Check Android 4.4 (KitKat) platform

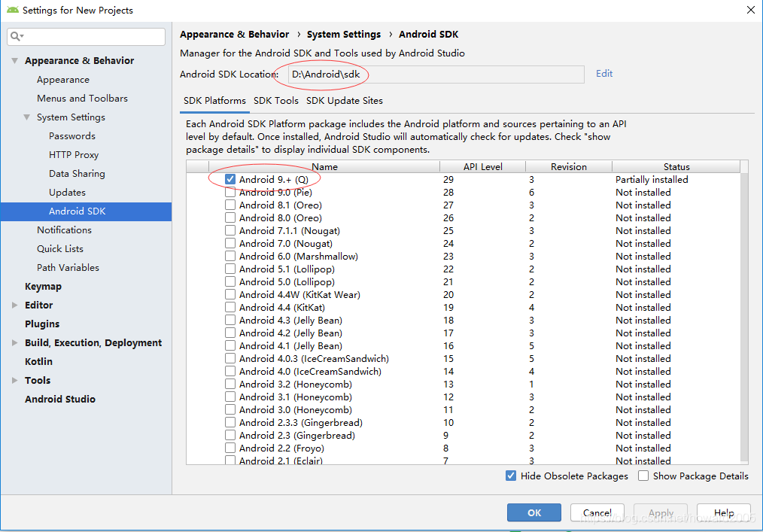(230, 307)
